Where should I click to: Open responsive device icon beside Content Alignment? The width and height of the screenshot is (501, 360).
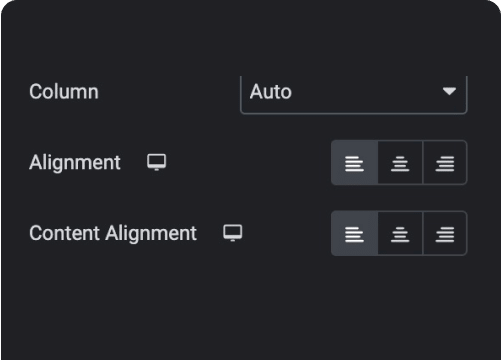tap(233, 233)
